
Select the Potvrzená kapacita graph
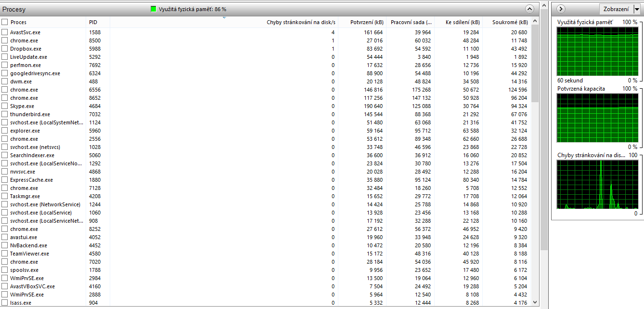(597, 118)
